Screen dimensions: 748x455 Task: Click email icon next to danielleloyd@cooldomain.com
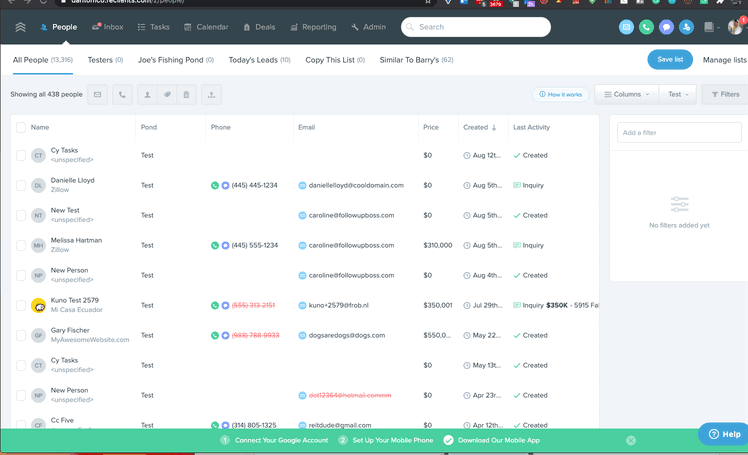302,186
